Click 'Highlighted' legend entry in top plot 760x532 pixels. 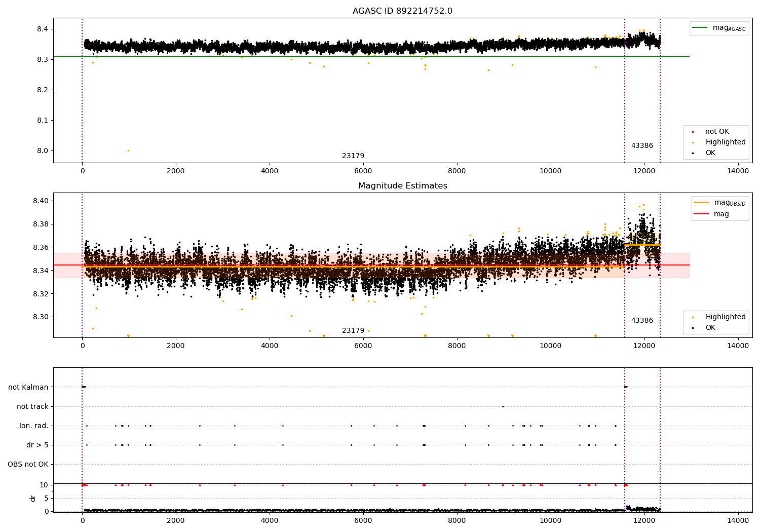[x=719, y=142]
